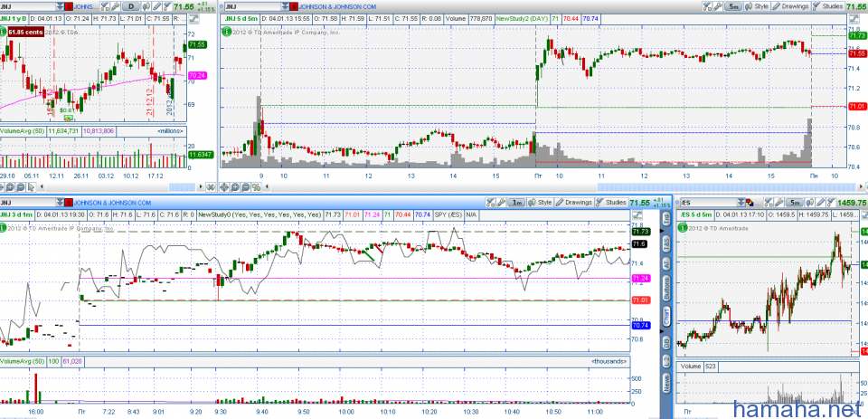The width and height of the screenshot is (868, 419).
Task: Open Style menu in the bottom-left 1m chart
Action: point(541,203)
